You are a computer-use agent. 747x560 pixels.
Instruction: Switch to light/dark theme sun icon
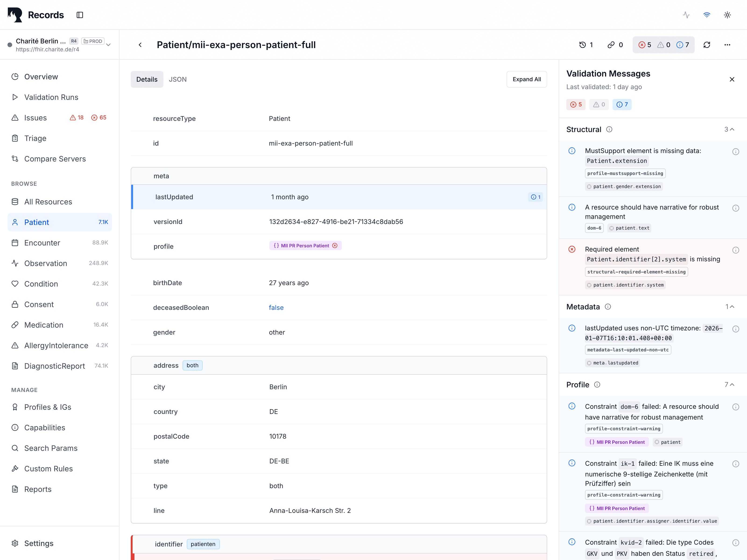727,15
